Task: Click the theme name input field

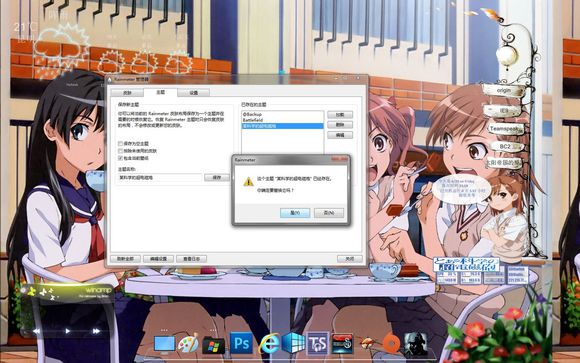Action: click(159, 178)
